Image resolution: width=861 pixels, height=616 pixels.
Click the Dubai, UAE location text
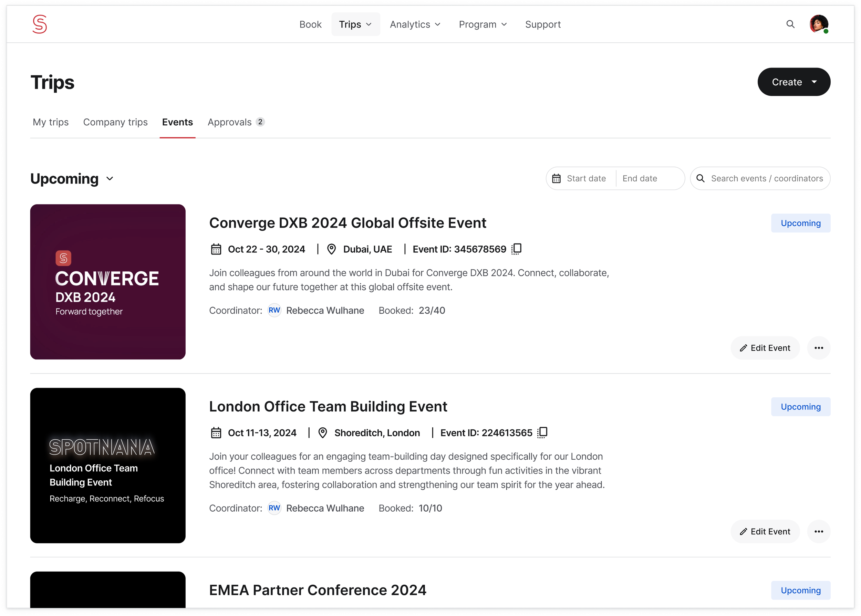click(367, 249)
